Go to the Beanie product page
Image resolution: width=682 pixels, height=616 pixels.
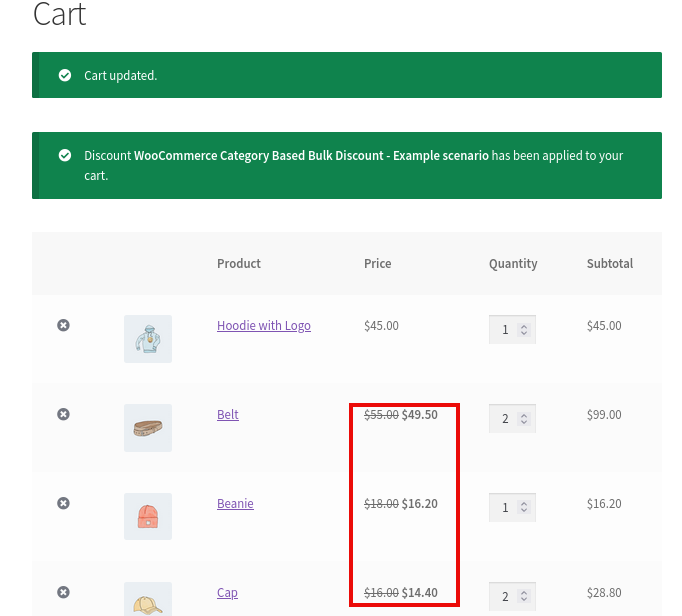pos(235,504)
